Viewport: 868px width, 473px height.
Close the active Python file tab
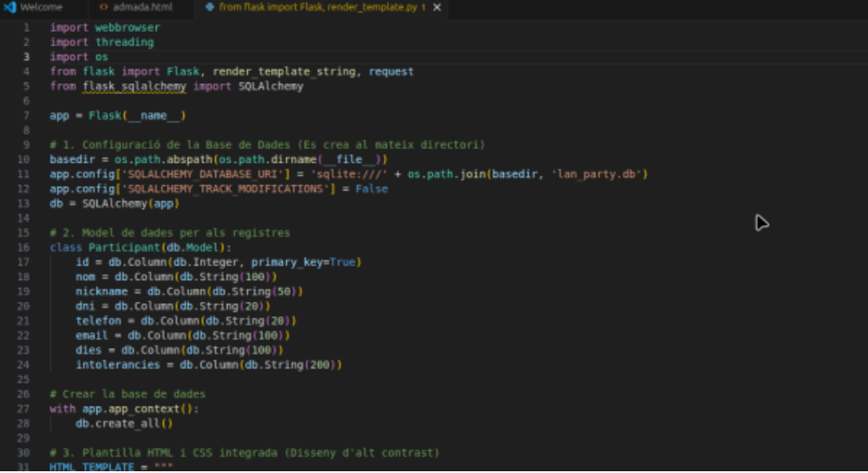tap(437, 7)
